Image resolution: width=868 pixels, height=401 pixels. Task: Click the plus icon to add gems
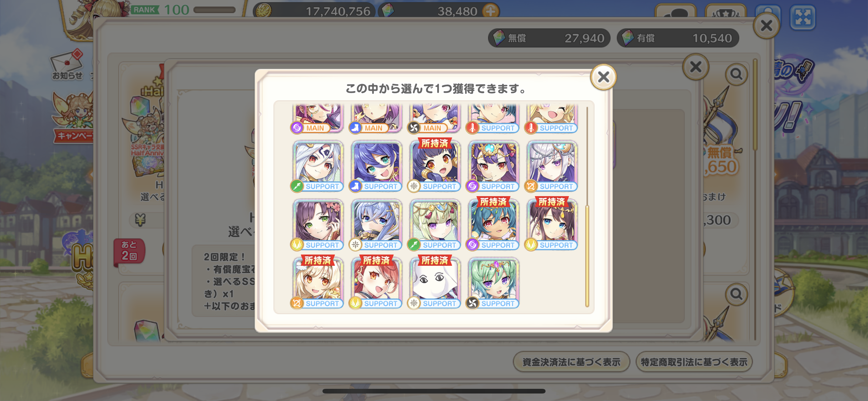(x=490, y=12)
